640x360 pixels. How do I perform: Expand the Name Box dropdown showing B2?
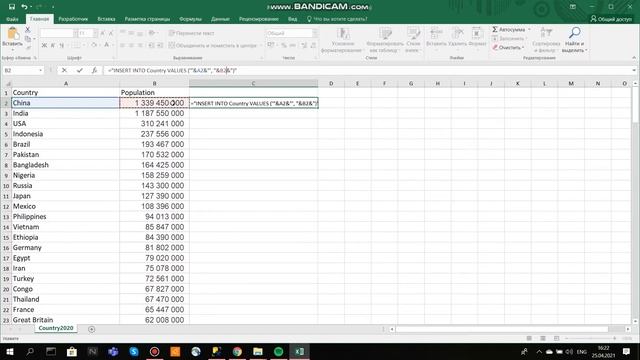[40, 71]
